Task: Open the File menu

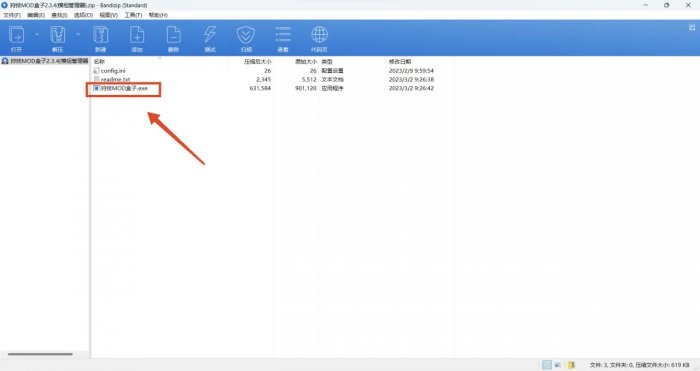Action: tap(12, 15)
